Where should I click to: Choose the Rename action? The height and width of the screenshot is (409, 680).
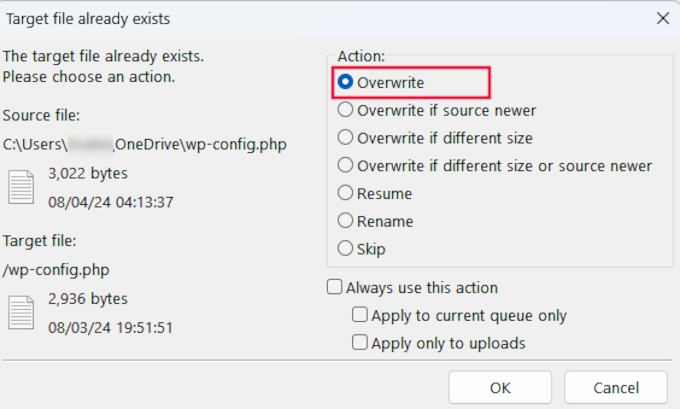346,221
